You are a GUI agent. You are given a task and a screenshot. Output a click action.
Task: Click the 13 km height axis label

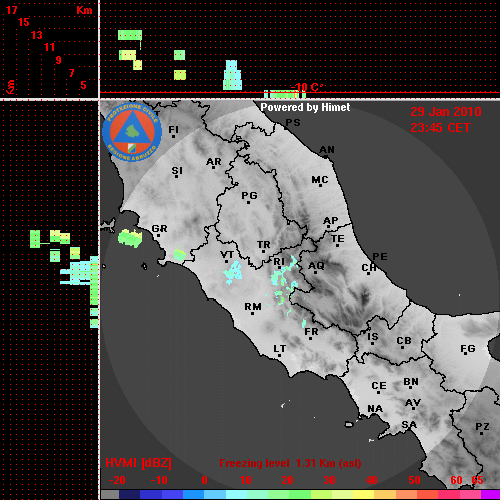click(37, 35)
